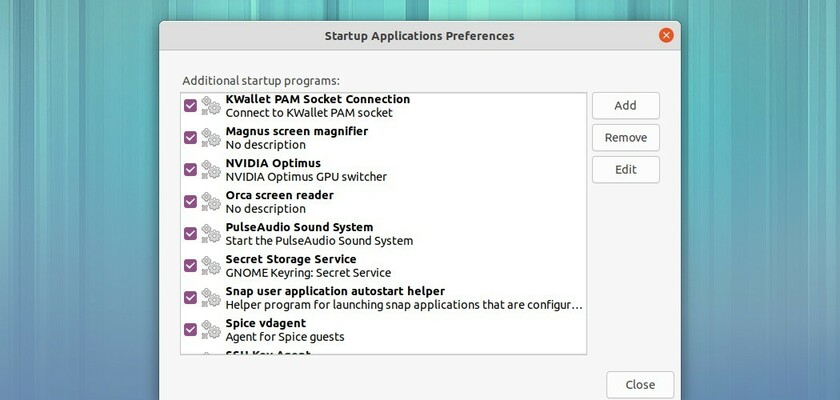Click the gears icon beside Orca screen reader
This screenshot has height=400, width=840.
[211, 202]
